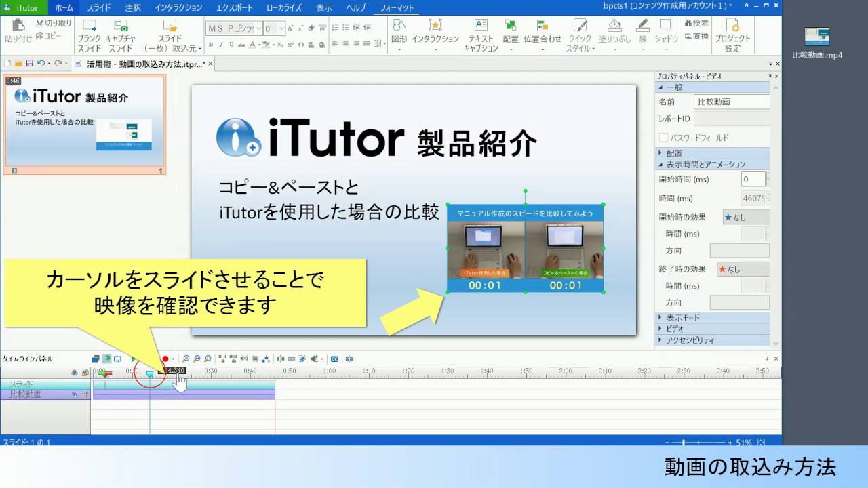The height and width of the screenshot is (488, 868).
Task: Expand the display mode (表示モード) section
Action: point(713,317)
